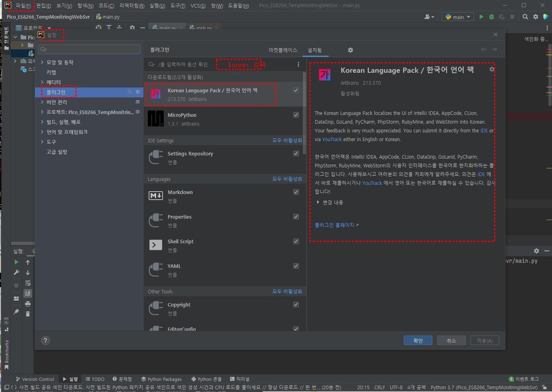Open the 도움말(H) menu
Viewport: 552px width, 392px height.
point(238,6)
